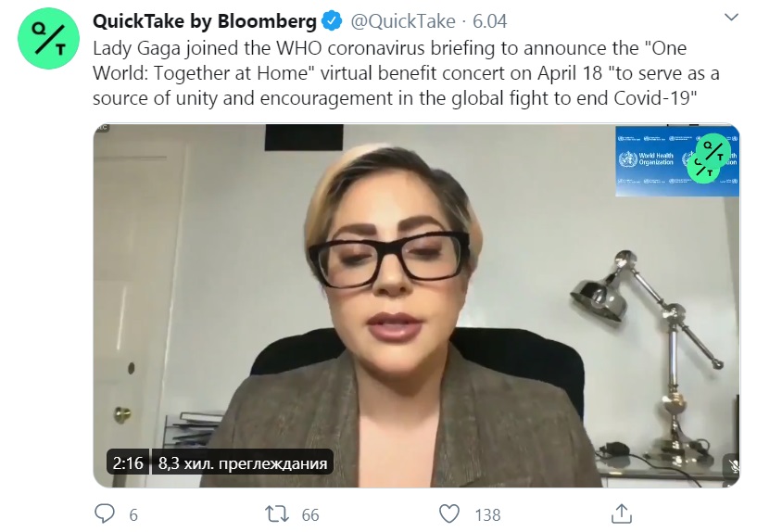Retweet using the retweet arrows icon

pyautogui.click(x=277, y=513)
